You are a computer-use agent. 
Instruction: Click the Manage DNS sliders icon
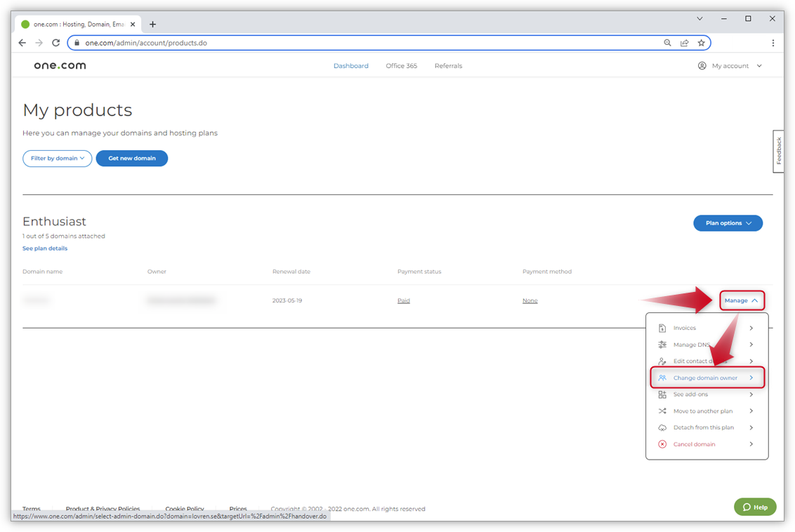(662, 345)
